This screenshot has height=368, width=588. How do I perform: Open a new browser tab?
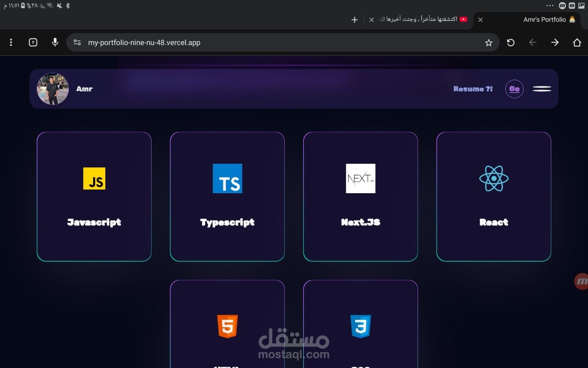[x=355, y=20]
